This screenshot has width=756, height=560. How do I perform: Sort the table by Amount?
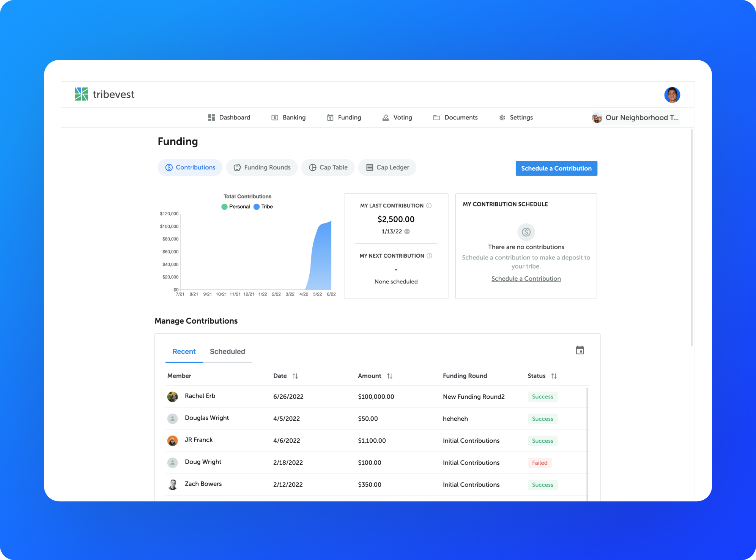[x=390, y=376]
